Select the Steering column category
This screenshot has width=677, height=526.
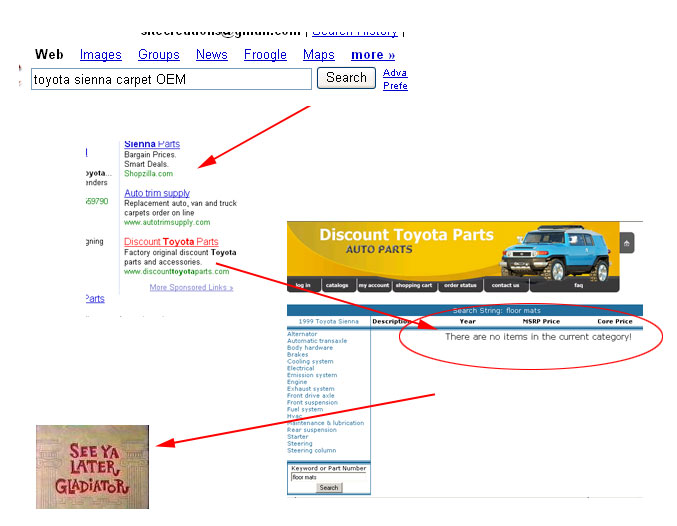point(312,451)
